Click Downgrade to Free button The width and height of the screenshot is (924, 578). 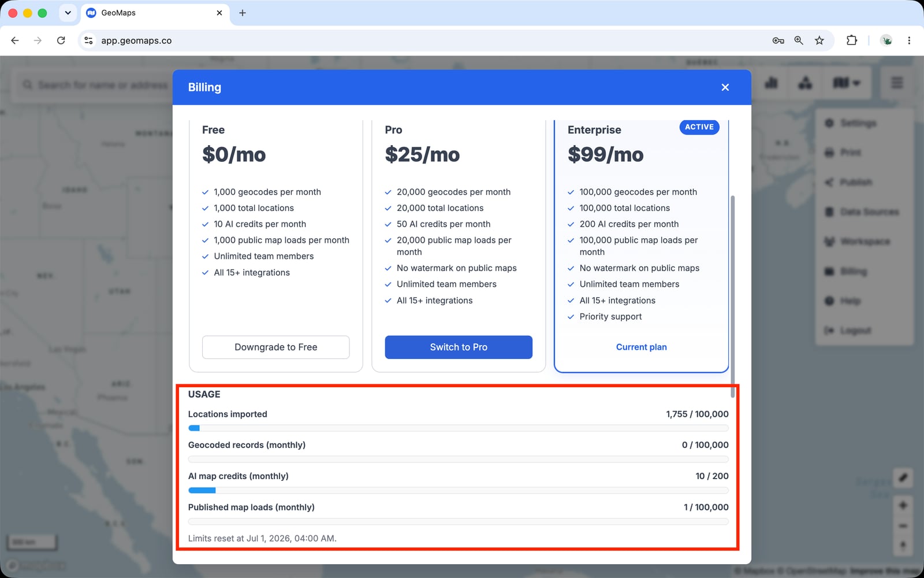(275, 347)
